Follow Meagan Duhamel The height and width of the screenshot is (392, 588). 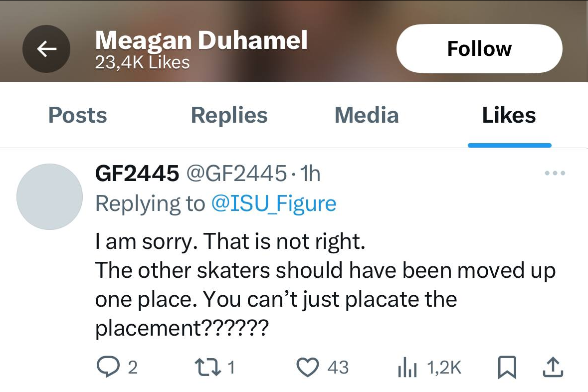(479, 48)
